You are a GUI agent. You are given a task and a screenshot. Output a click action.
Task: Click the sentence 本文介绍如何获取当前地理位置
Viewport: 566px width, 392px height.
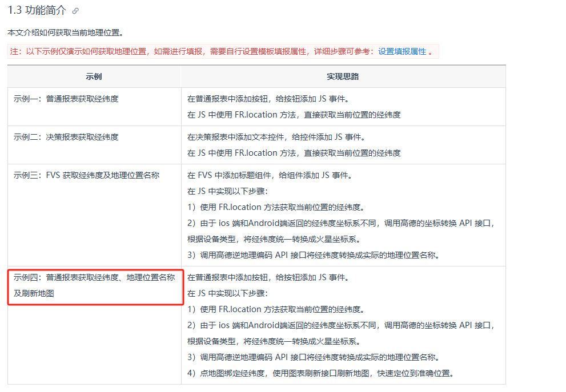66,33
